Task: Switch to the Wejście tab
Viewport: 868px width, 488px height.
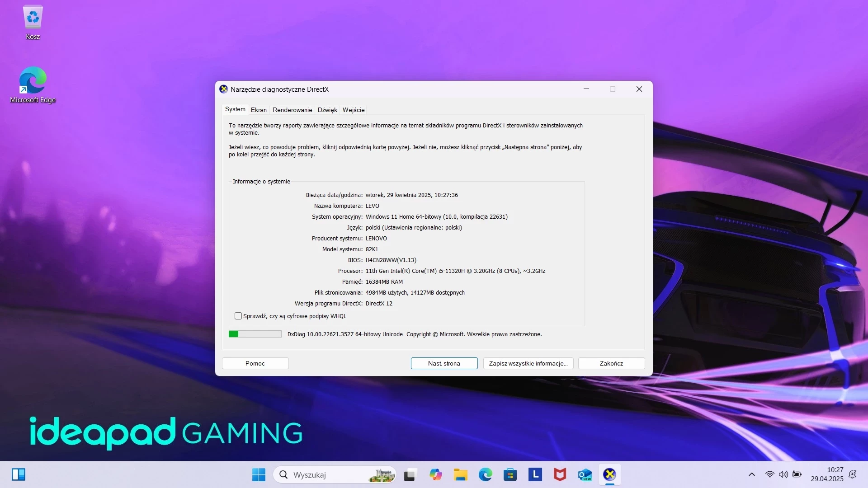Action: [x=354, y=110]
